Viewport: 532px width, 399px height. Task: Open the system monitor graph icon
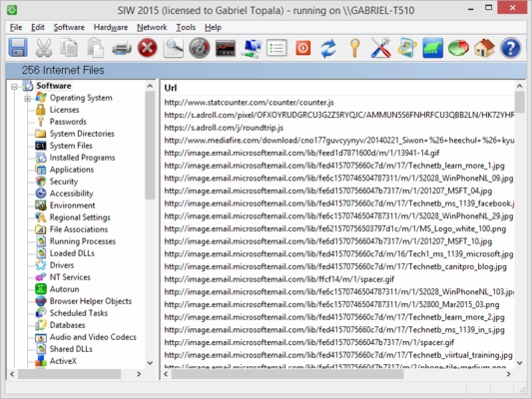point(226,48)
